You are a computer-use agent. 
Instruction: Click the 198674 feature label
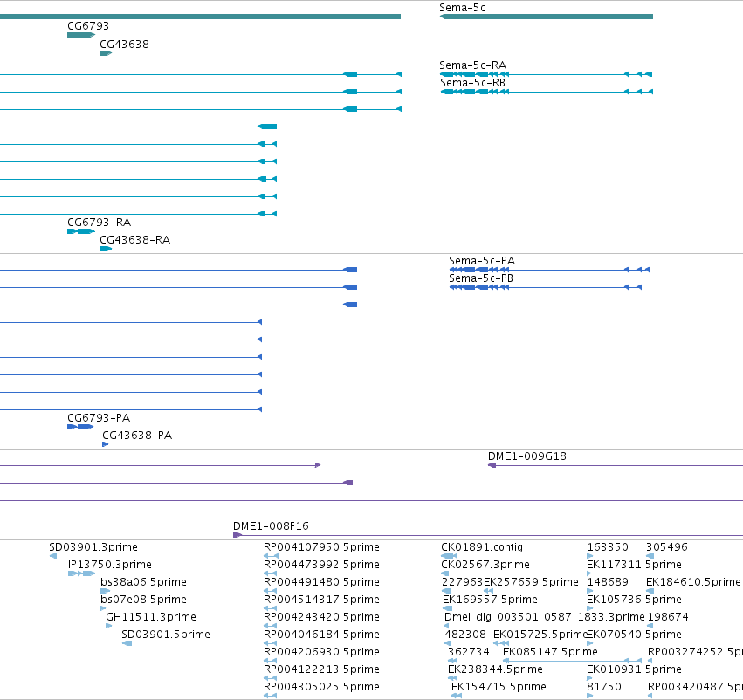click(668, 616)
